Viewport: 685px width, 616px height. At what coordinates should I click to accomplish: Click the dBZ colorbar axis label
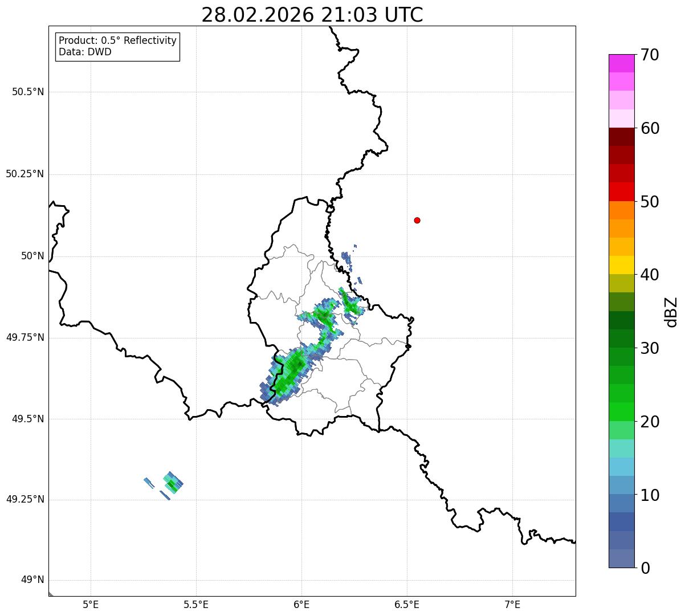point(672,312)
